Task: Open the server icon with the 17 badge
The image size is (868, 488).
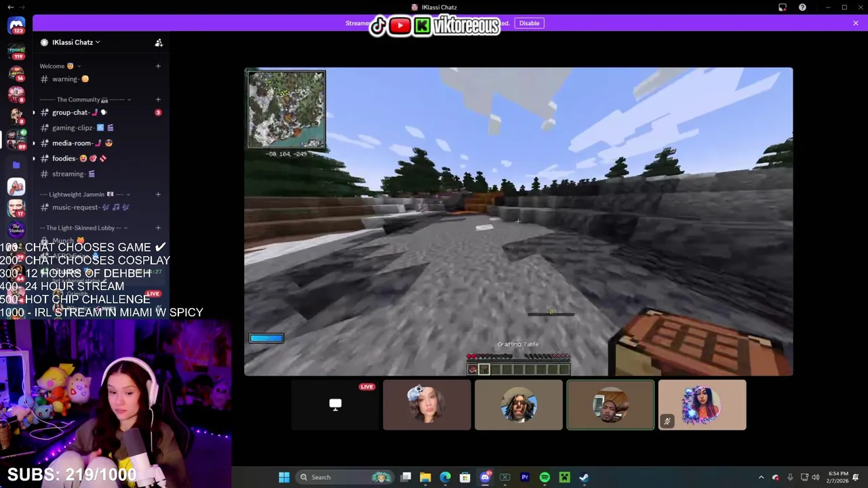Action: pyautogui.click(x=16, y=208)
